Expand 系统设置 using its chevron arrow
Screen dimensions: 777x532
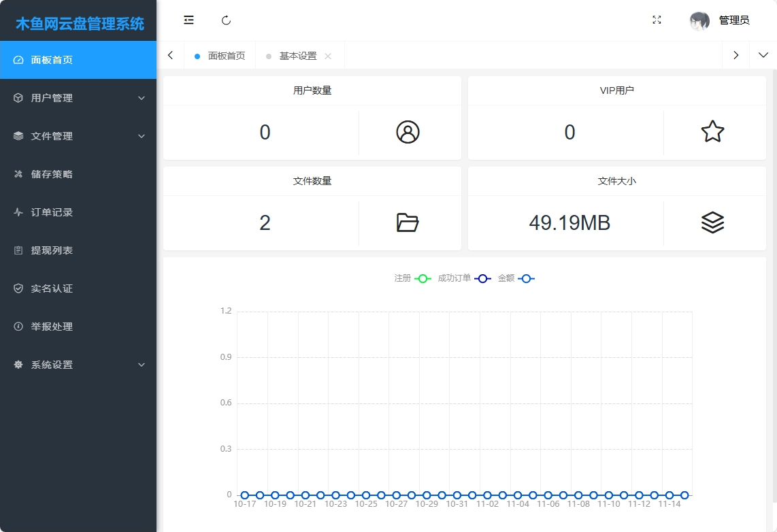point(142,365)
